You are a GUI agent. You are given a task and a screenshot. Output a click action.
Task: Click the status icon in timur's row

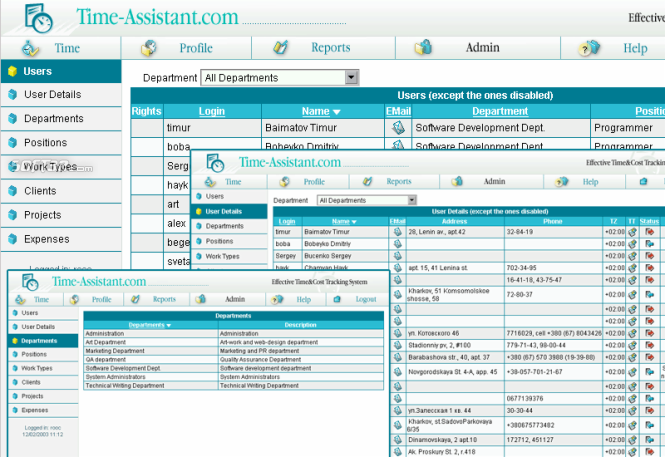[649, 232]
